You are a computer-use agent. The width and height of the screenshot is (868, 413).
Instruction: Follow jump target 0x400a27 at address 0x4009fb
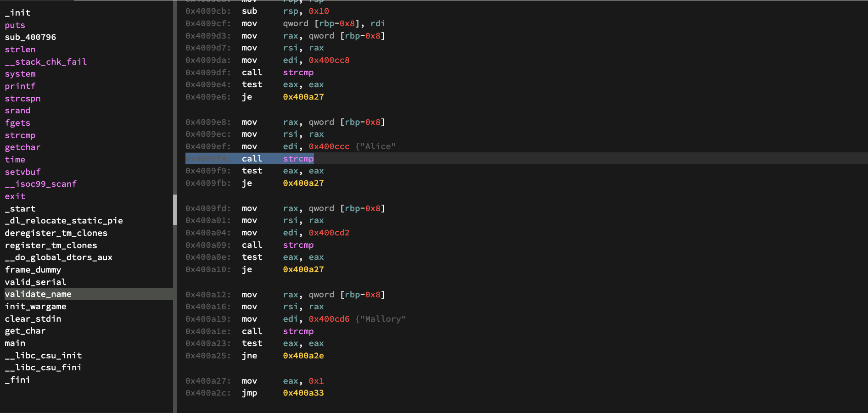click(x=303, y=183)
